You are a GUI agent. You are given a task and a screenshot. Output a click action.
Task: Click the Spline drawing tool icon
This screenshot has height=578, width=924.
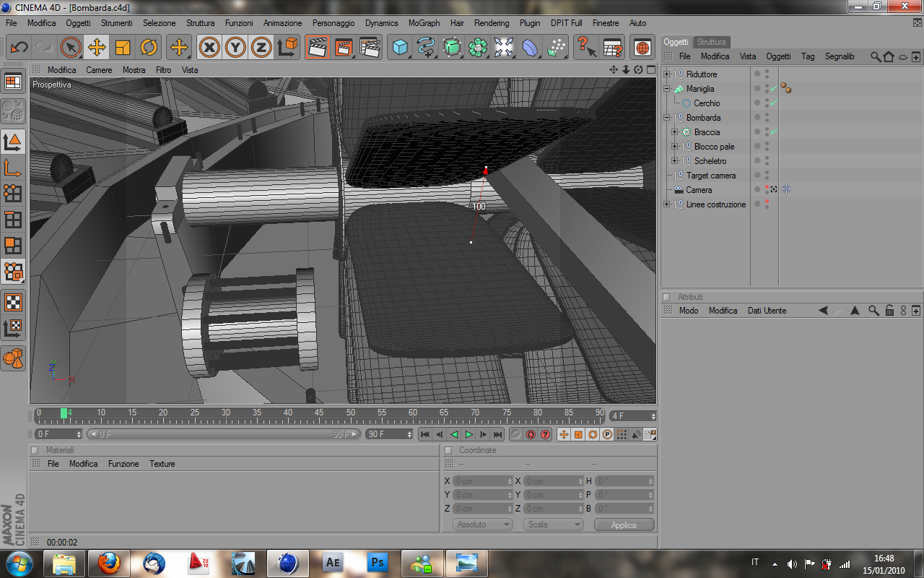pos(426,48)
